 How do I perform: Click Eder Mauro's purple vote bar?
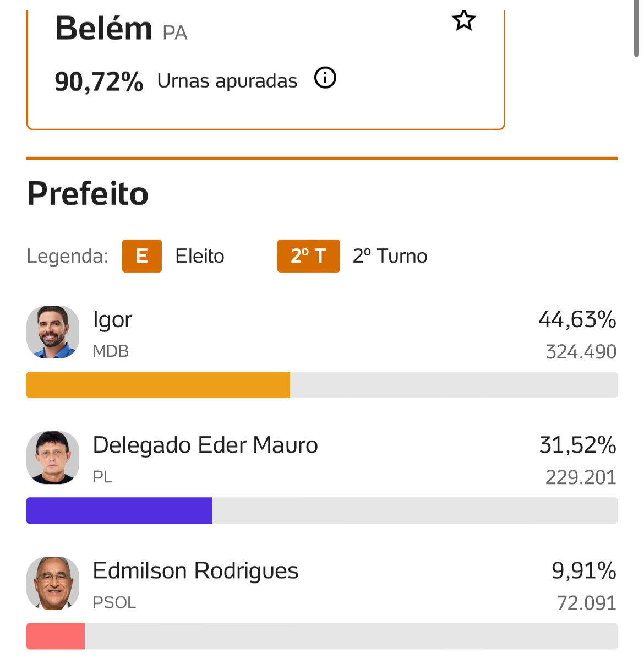point(119,510)
